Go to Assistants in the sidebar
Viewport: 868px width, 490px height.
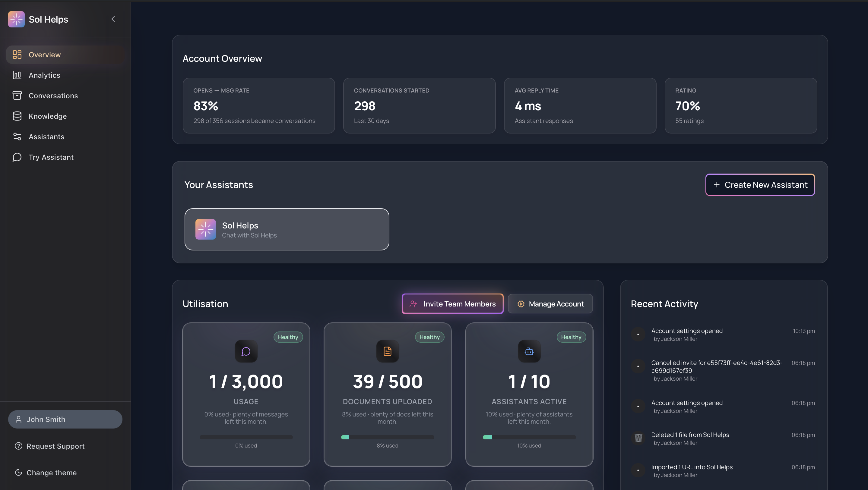46,137
